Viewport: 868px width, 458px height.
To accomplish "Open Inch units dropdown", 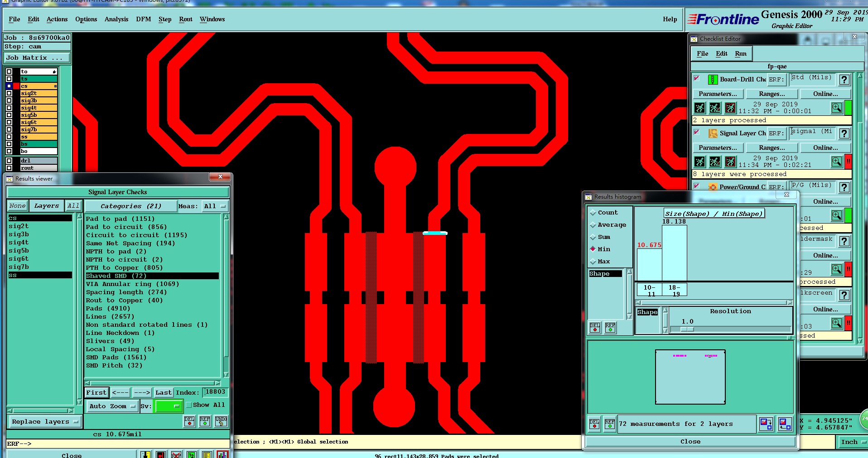I will point(853,442).
